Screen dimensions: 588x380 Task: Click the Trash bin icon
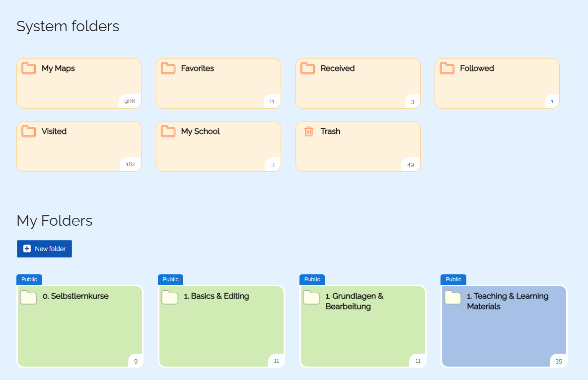click(308, 131)
